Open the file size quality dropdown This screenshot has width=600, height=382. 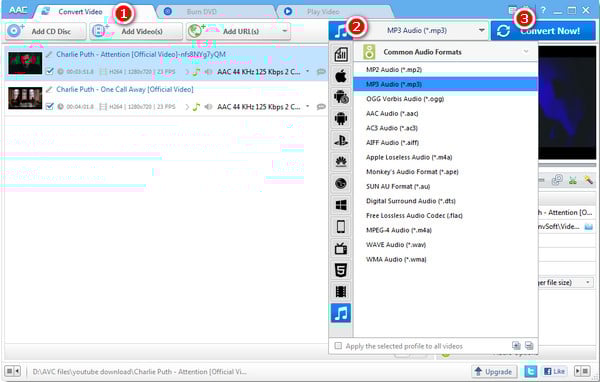(588, 283)
